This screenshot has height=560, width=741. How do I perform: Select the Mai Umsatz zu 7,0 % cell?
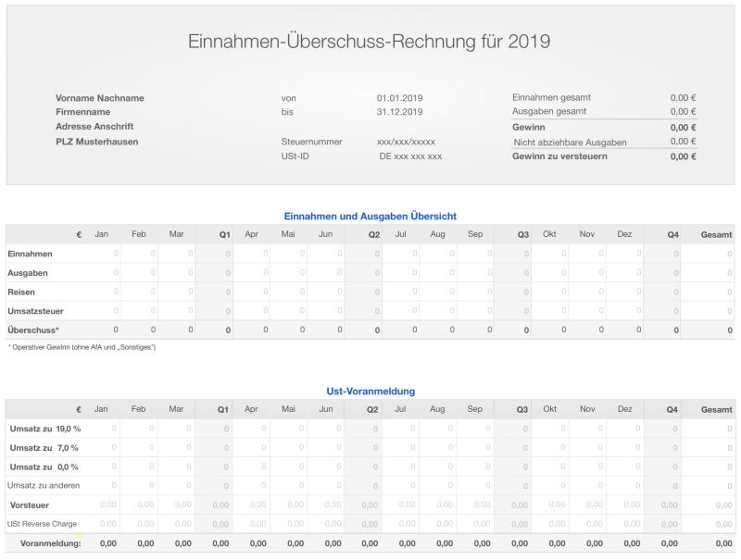coord(288,448)
